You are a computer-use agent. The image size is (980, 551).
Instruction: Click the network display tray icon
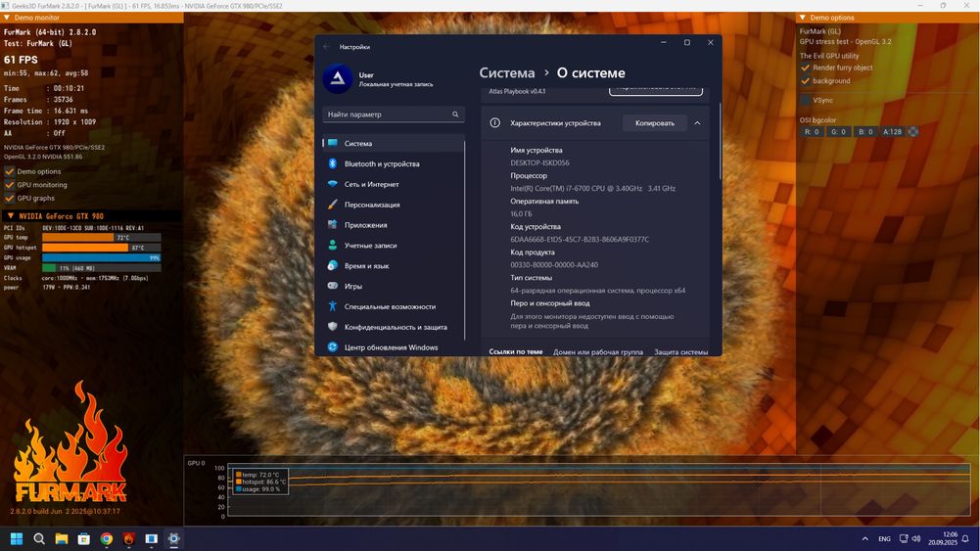point(904,538)
